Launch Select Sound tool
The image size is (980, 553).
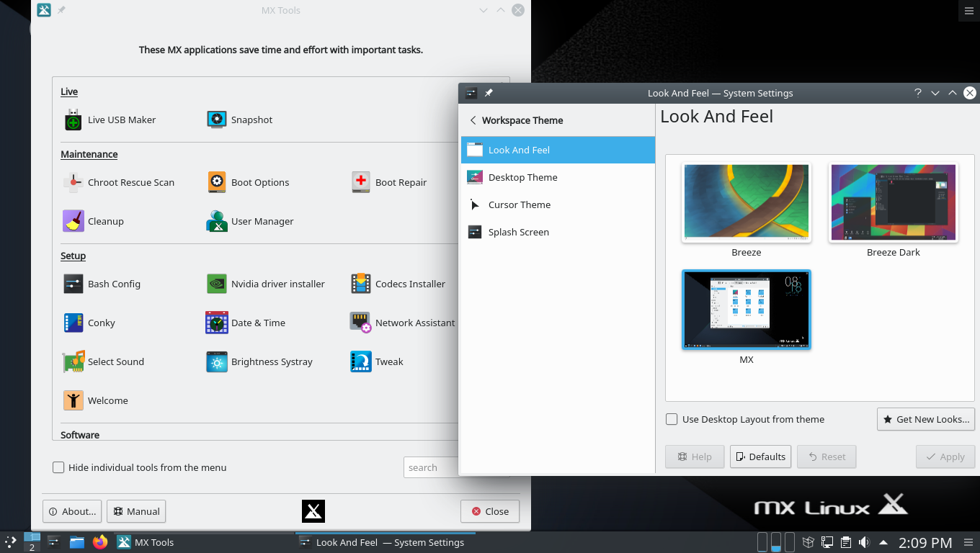click(x=104, y=361)
